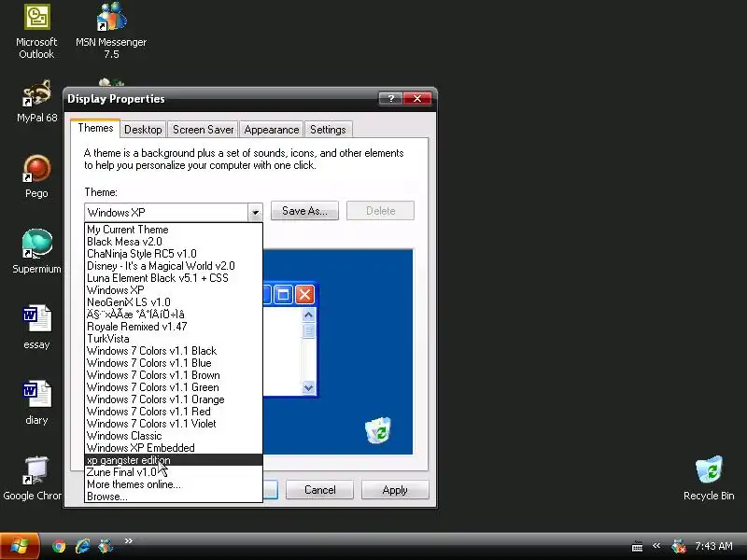
Task: Choose Royale Remixed v1.47 theme
Action: (174, 327)
